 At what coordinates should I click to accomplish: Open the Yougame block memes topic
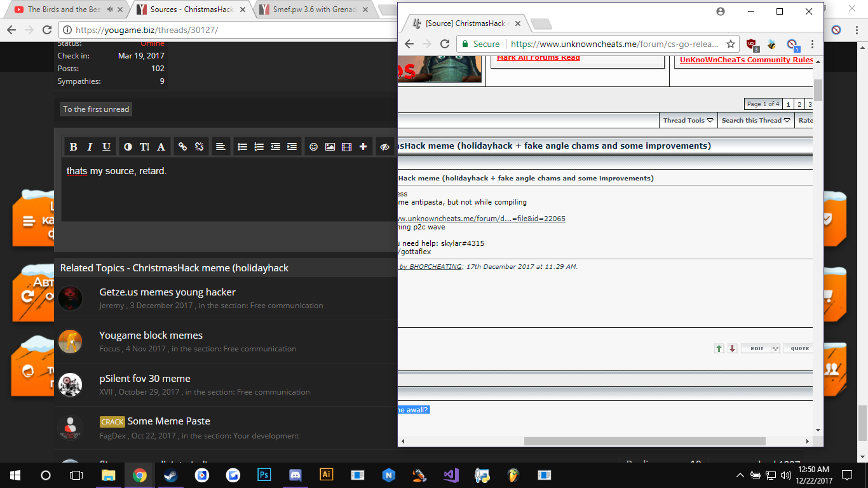click(151, 335)
